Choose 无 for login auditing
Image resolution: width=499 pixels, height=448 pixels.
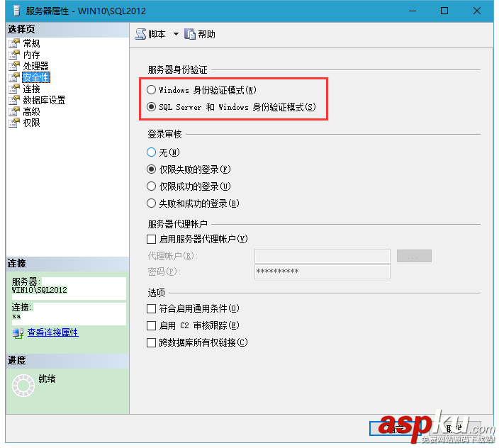pyautogui.click(x=151, y=152)
